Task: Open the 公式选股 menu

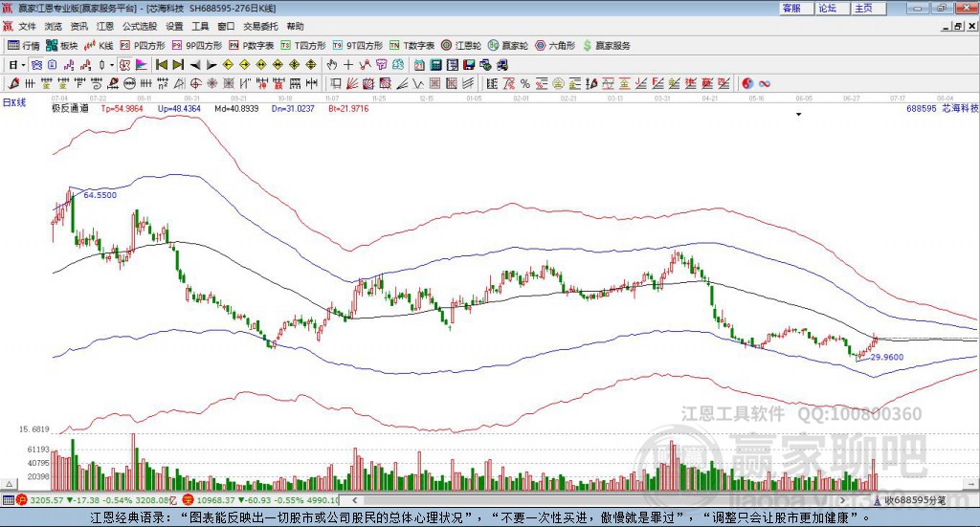Action: (x=140, y=26)
